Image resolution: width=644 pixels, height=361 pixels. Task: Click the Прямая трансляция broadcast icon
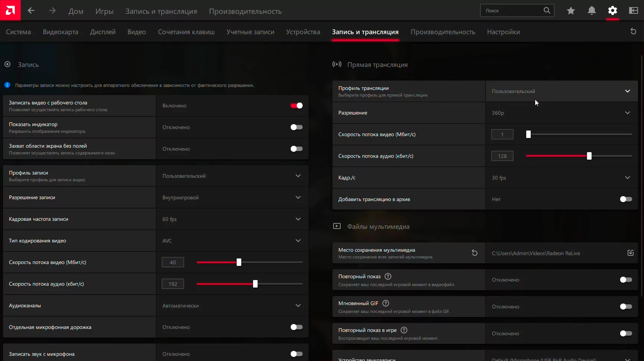tap(337, 64)
